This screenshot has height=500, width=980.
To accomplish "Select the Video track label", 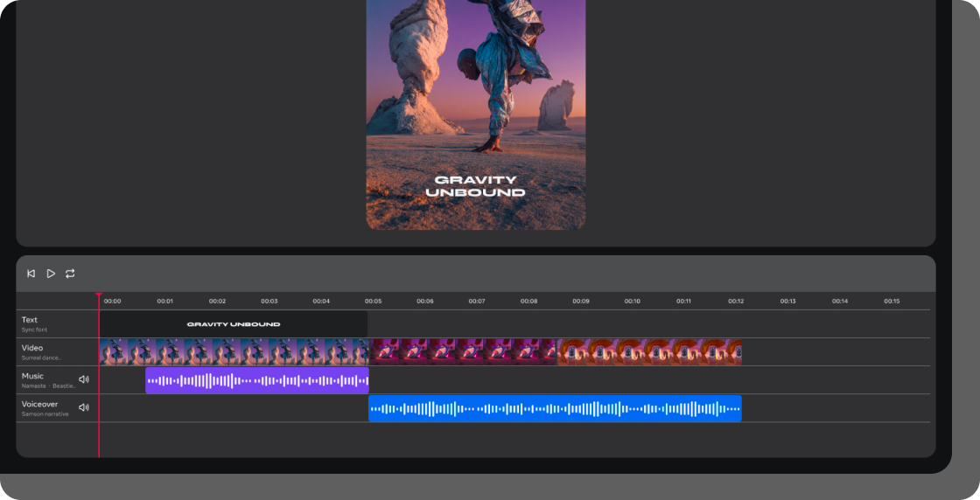I will [32, 348].
